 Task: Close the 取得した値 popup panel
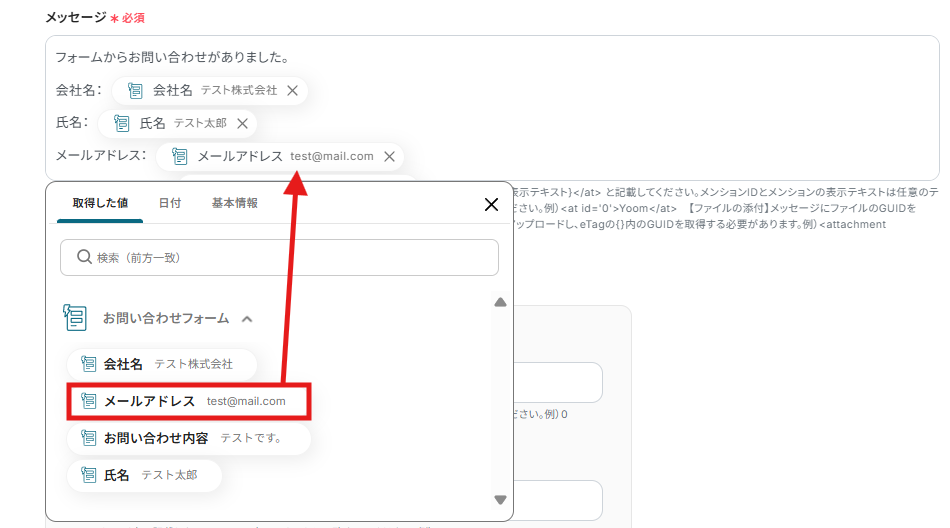click(x=491, y=204)
